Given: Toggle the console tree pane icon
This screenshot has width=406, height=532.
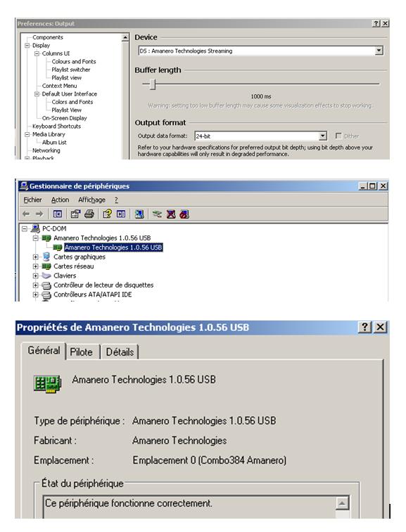Looking at the screenshot, I should (58, 214).
